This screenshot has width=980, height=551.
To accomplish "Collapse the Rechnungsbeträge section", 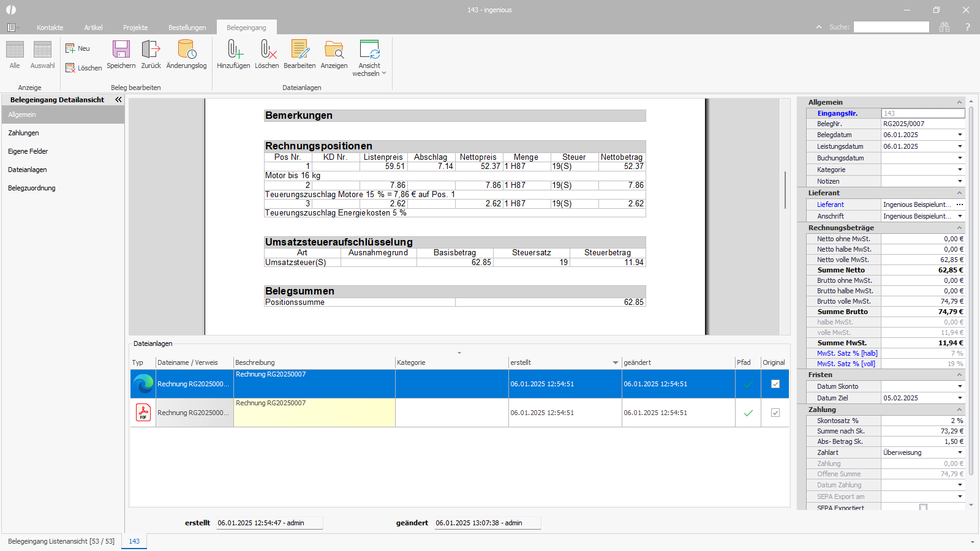I will (959, 228).
